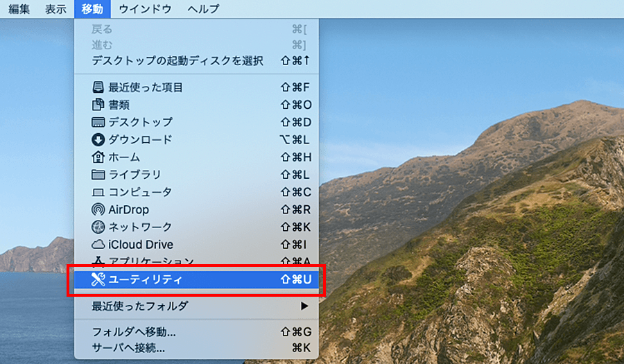Click the ネットワーク globe icon
The width and height of the screenshot is (624, 364).
point(98,227)
